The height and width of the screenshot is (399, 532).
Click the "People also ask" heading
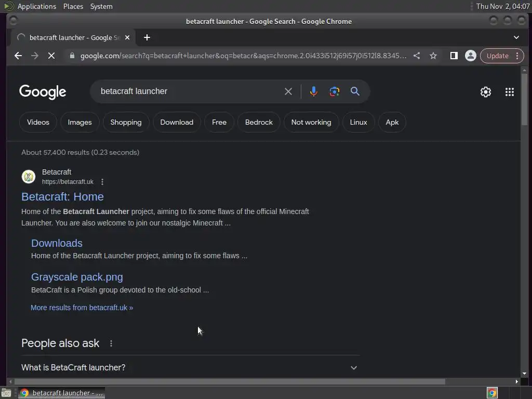[x=60, y=343]
